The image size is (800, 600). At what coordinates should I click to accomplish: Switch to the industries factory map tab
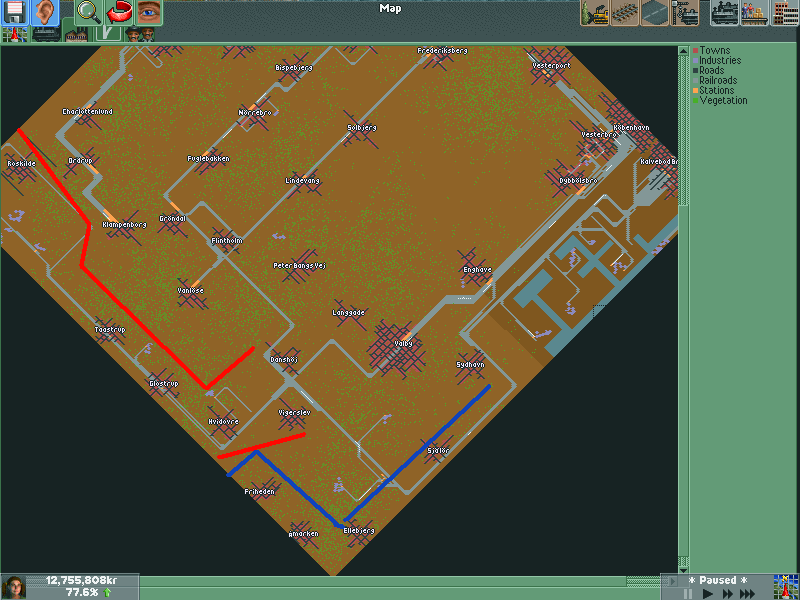point(77,34)
